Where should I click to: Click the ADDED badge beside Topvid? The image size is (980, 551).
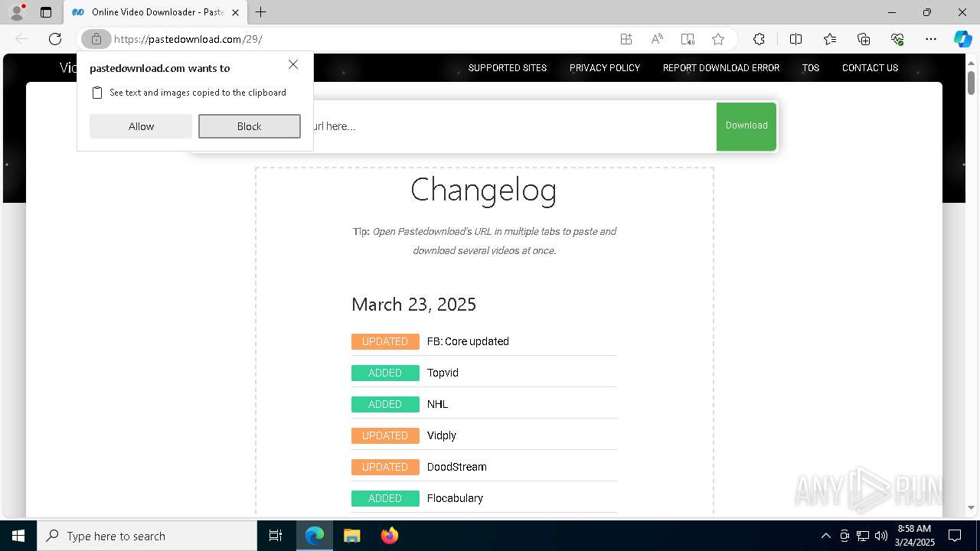click(385, 373)
